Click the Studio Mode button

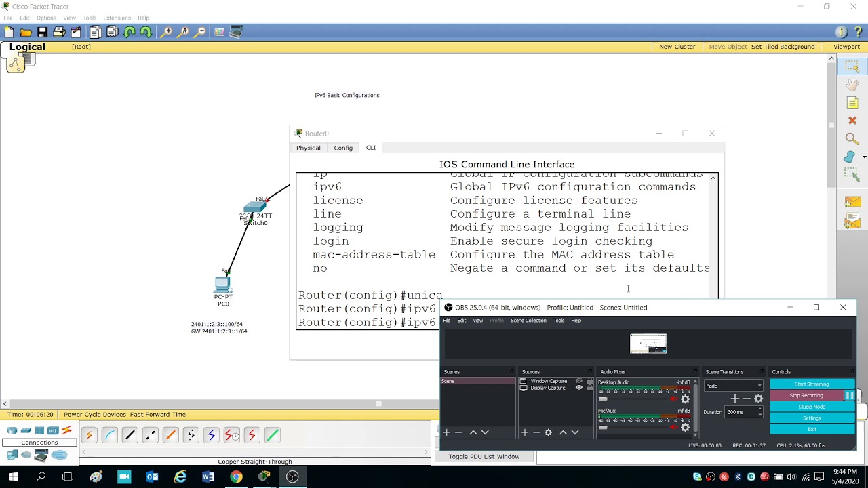pos(812,407)
